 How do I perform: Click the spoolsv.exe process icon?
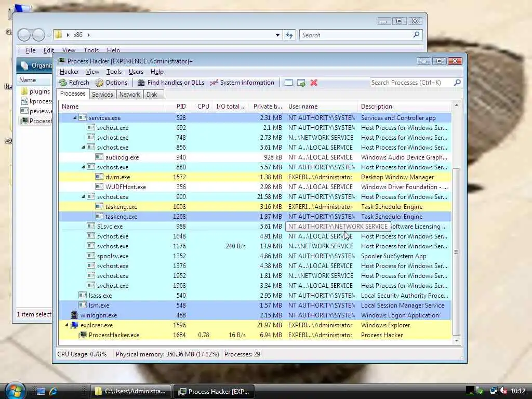coord(90,256)
